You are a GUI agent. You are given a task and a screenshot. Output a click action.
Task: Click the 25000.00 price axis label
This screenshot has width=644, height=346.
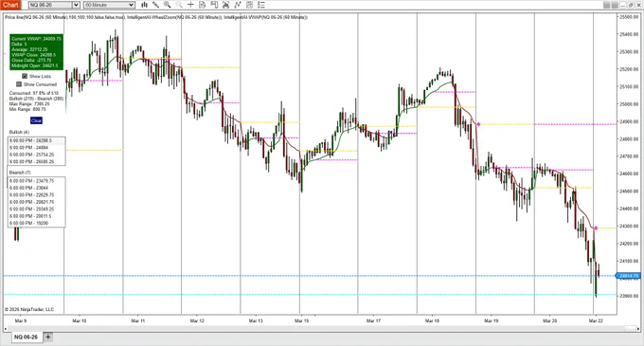629,104
